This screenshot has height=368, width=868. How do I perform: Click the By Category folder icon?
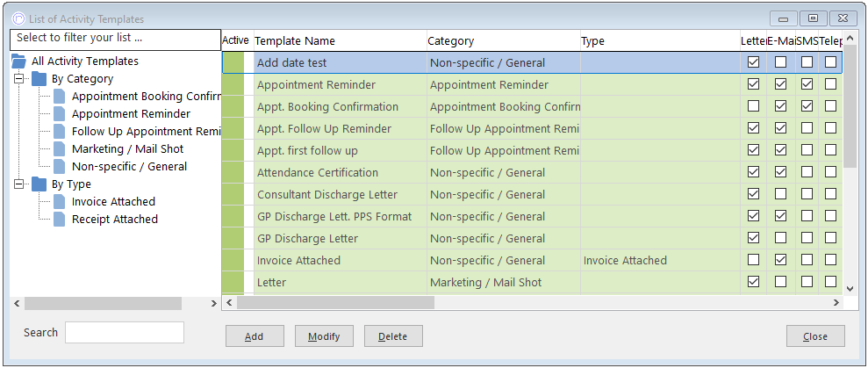[x=39, y=79]
